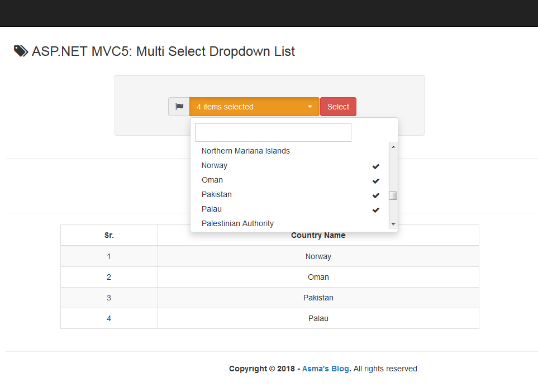The width and height of the screenshot is (538, 392).
Task: Click the search box inside the dropdown
Action: (273, 132)
